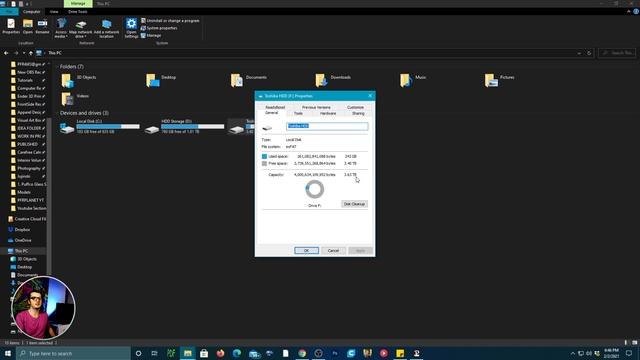The width and height of the screenshot is (640, 360).
Task: Click the Refresh button beside address bar
Action: [x=589, y=53]
